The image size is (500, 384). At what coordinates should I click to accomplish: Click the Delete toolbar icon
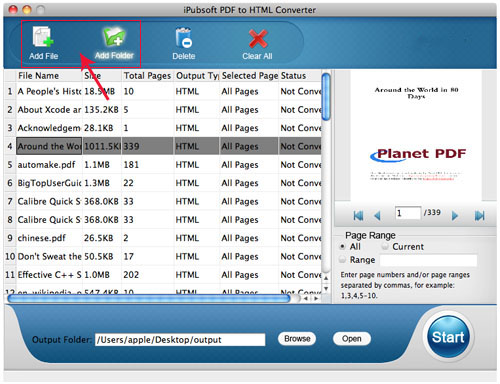[184, 38]
